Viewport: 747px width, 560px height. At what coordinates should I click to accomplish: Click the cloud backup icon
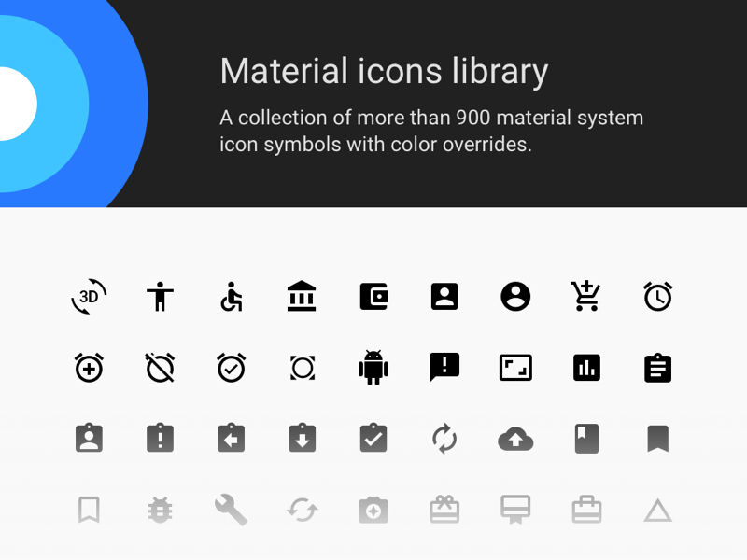515,438
